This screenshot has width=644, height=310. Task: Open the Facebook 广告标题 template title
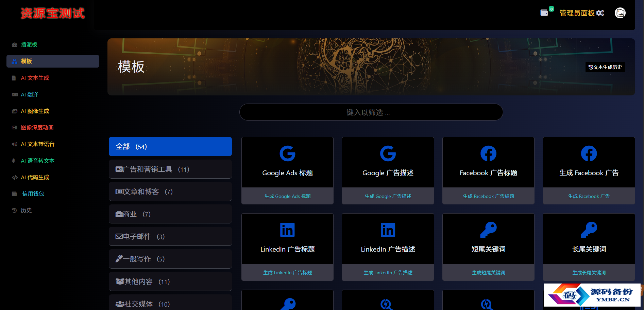[488, 173]
